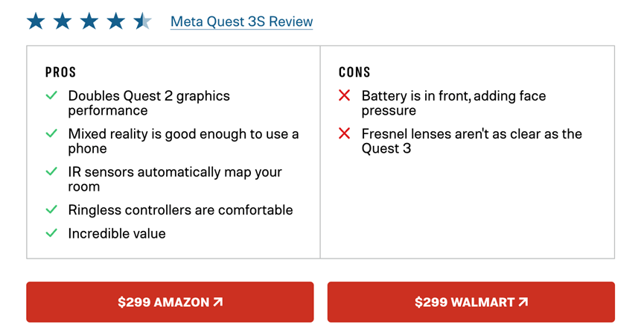Click the red X beside Battery con
This screenshot has width=644, height=336.
[344, 95]
